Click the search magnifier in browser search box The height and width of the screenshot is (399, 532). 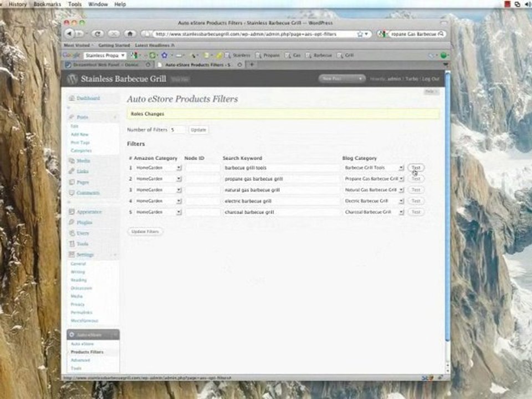[x=441, y=34]
